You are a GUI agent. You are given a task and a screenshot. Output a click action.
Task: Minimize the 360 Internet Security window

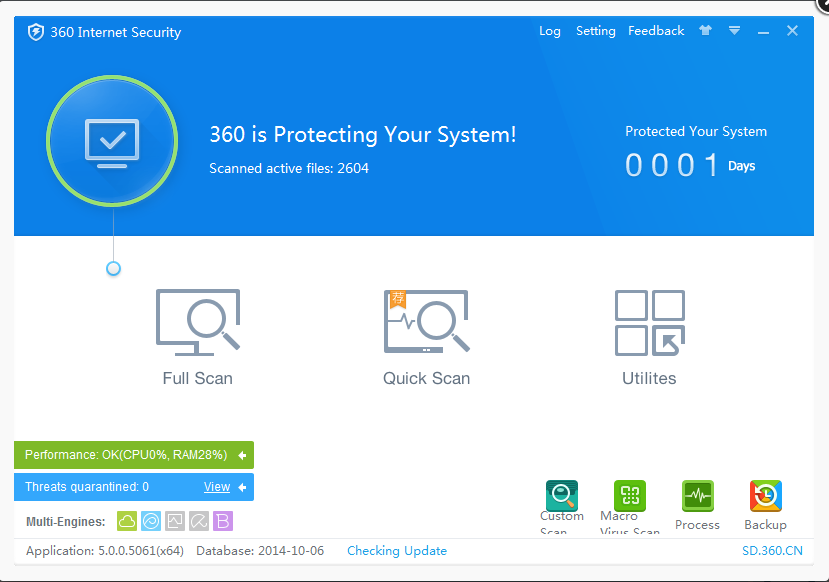pyautogui.click(x=763, y=32)
